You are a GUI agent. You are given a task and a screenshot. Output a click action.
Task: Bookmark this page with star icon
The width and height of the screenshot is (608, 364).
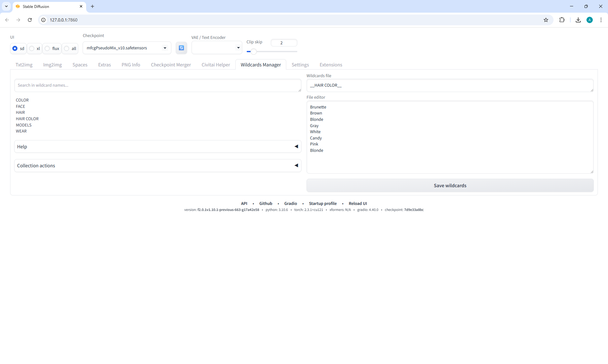click(546, 20)
